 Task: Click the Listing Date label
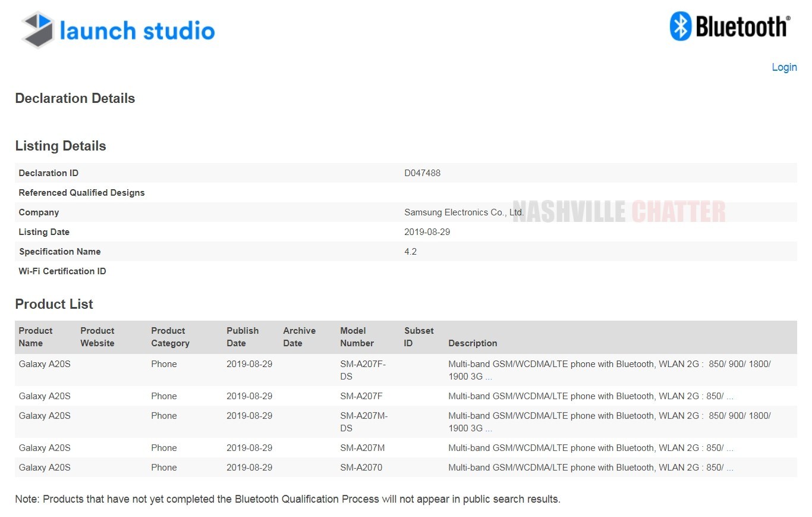[x=44, y=232]
